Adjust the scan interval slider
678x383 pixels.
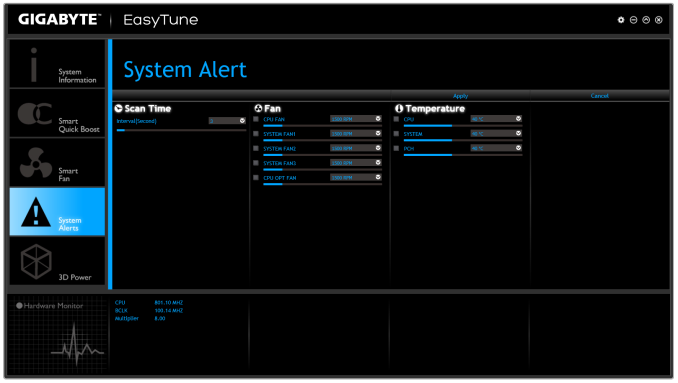coord(181,130)
